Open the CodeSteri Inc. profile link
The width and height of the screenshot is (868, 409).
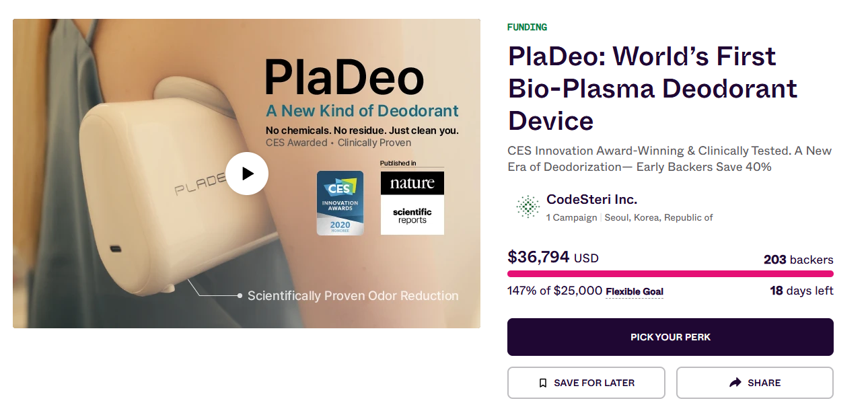[591, 199]
